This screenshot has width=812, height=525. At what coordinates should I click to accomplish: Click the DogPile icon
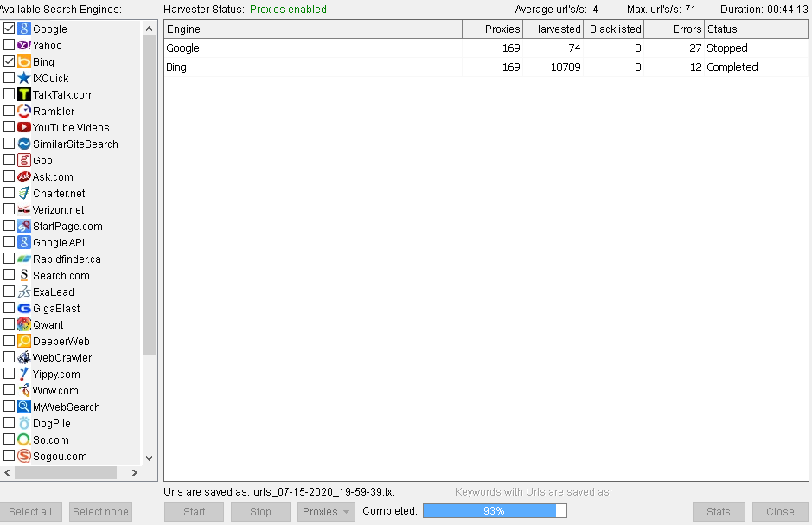pyautogui.click(x=24, y=423)
